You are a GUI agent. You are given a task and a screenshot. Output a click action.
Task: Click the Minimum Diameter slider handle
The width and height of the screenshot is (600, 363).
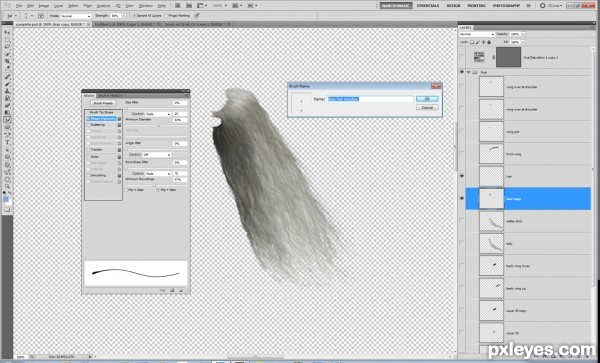tap(158, 125)
